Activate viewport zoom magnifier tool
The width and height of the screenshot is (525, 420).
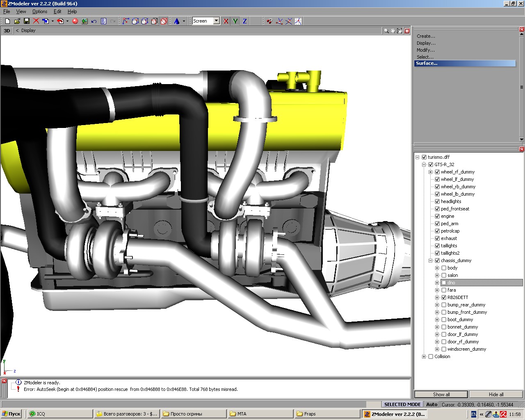[x=386, y=31]
